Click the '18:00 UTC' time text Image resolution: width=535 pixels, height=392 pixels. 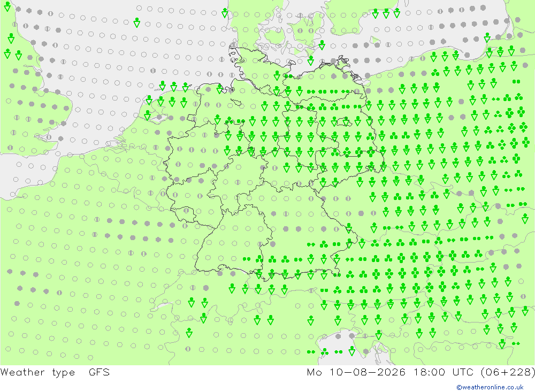point(444,372)
